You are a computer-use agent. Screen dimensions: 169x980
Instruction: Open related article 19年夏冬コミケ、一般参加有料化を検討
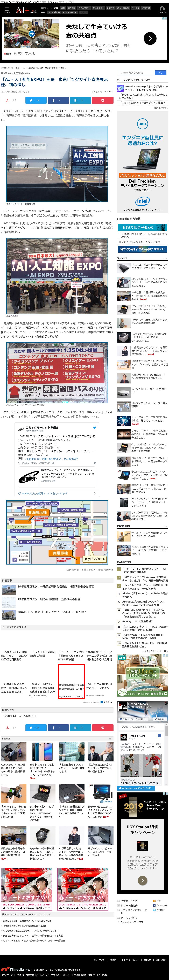click(x=55, y=586)
